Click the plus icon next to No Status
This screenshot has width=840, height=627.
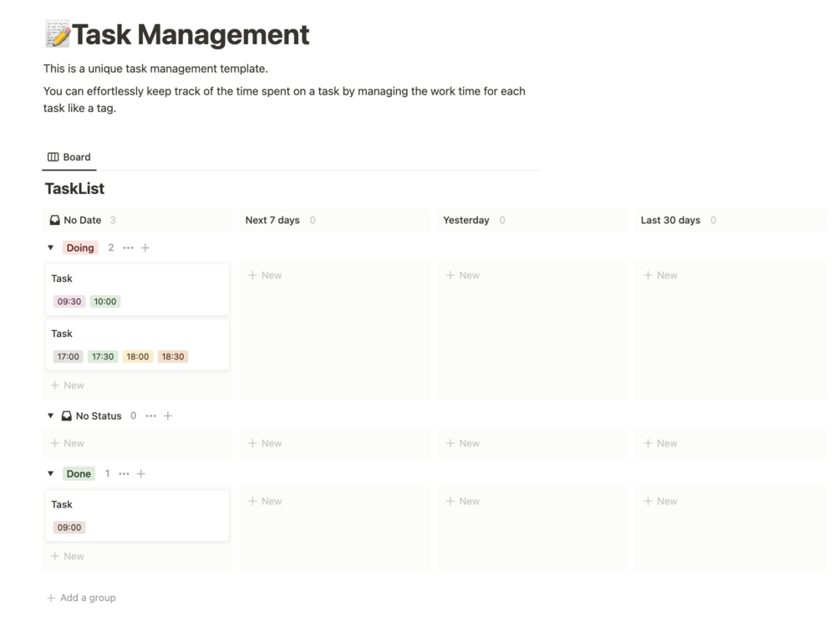pos(168,416)
